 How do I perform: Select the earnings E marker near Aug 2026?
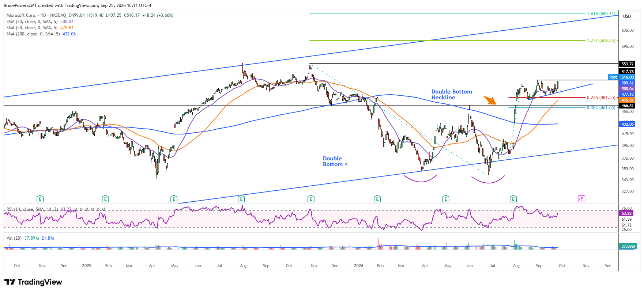(x=513, y=199)
